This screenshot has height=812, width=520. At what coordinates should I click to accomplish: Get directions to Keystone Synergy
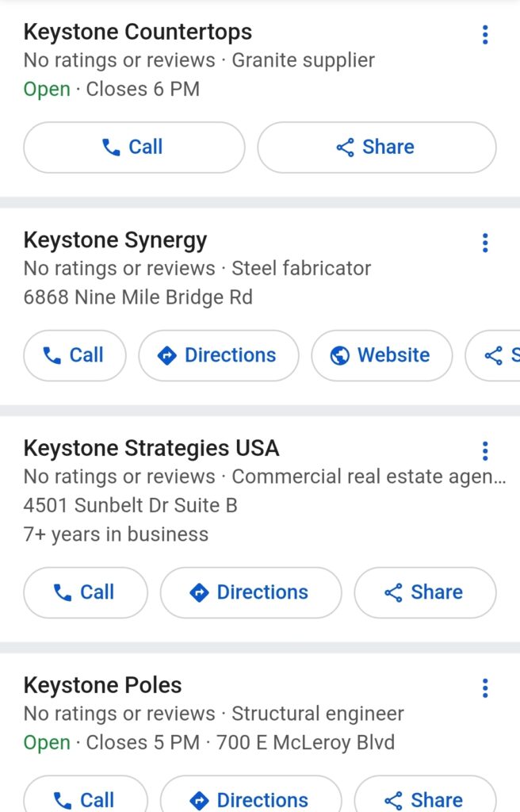[219, 355]
